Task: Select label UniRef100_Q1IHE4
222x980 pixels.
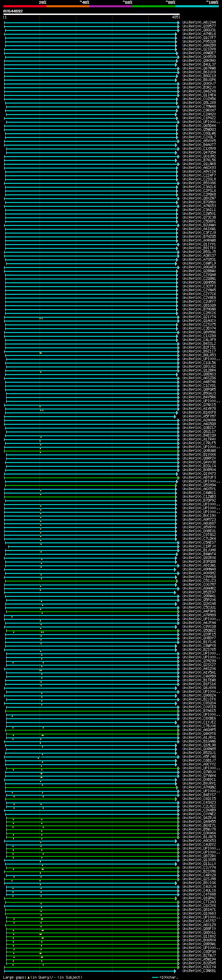Action: tap(199, 95)
